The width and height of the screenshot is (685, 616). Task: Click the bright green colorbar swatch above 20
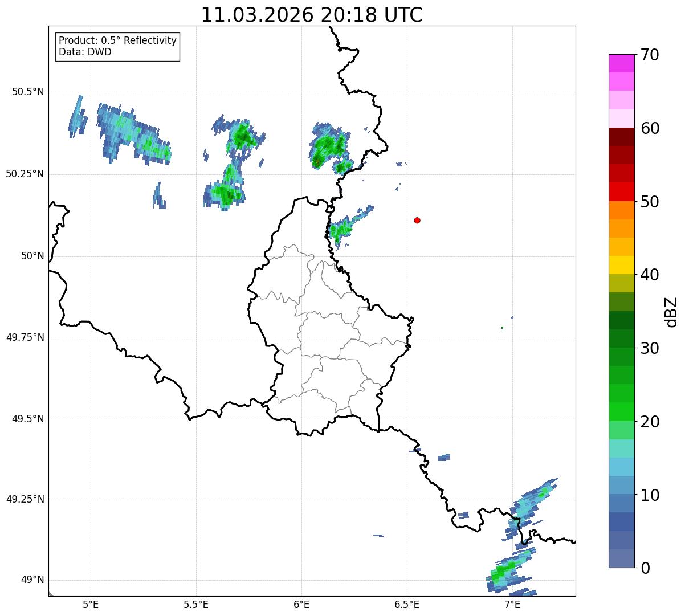click(x=621, y=412)
